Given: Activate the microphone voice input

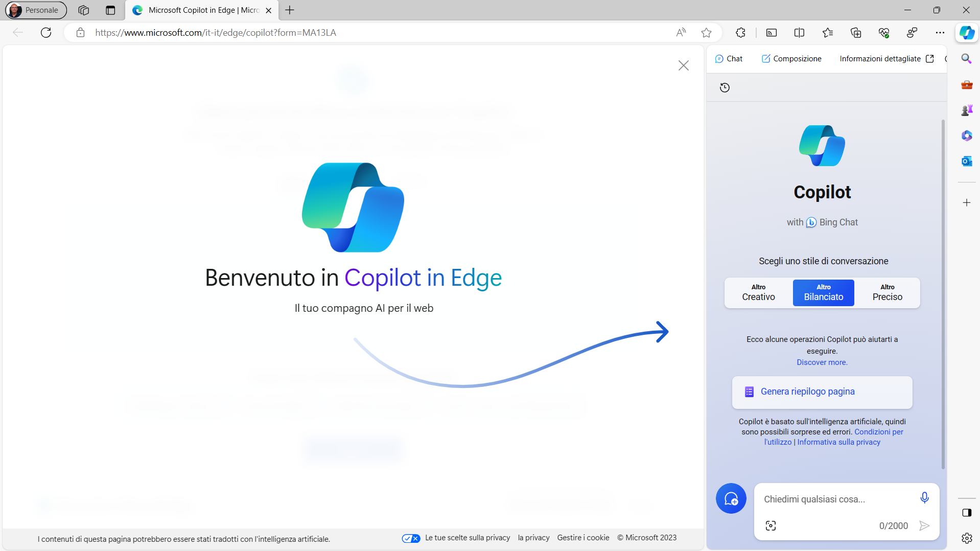Looking at the screenshot, I should (924, 498).
